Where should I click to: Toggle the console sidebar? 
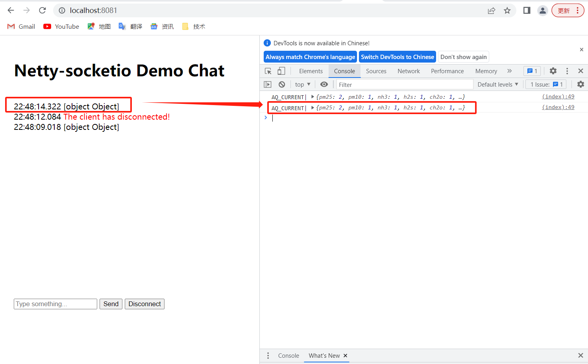point(268,84)
